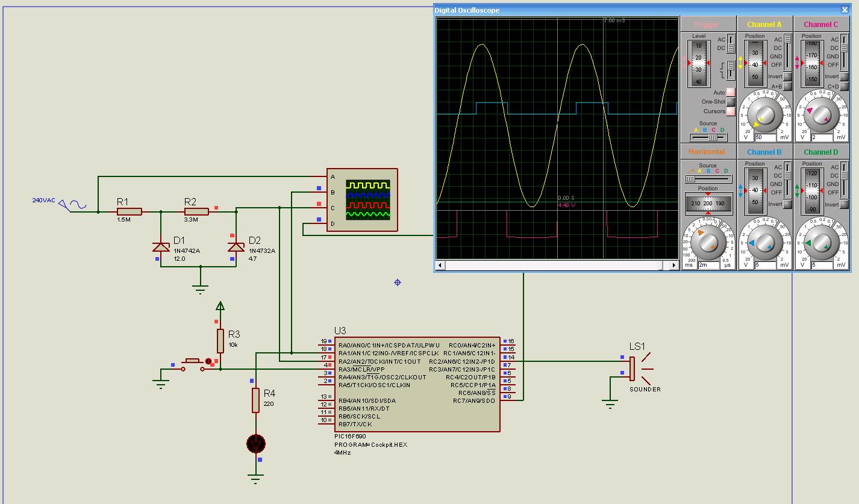Enable the A+B button on Channel A
Viewport: 859px width, 504px height.
[x=787, y=87]
